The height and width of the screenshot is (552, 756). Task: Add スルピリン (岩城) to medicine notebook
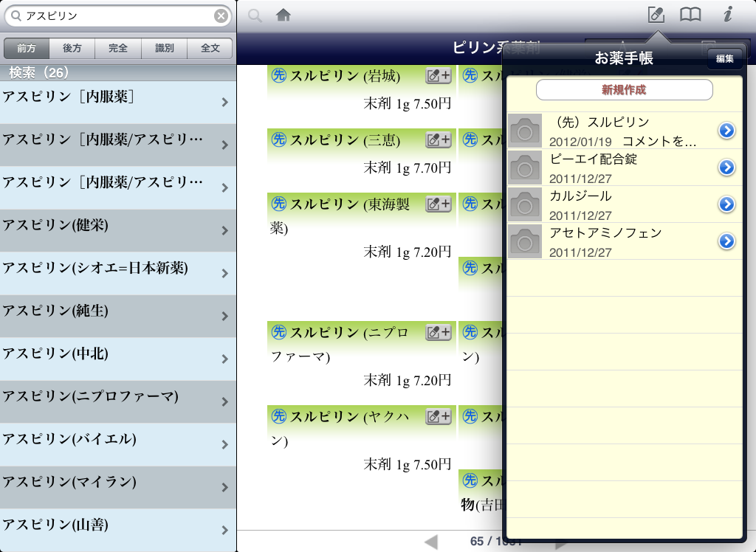click(439, 75)
